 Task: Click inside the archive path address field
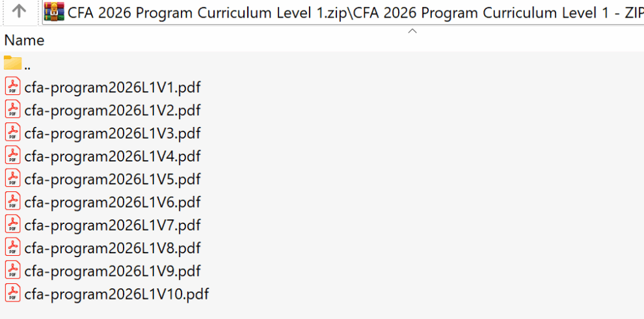pos(351,11)
